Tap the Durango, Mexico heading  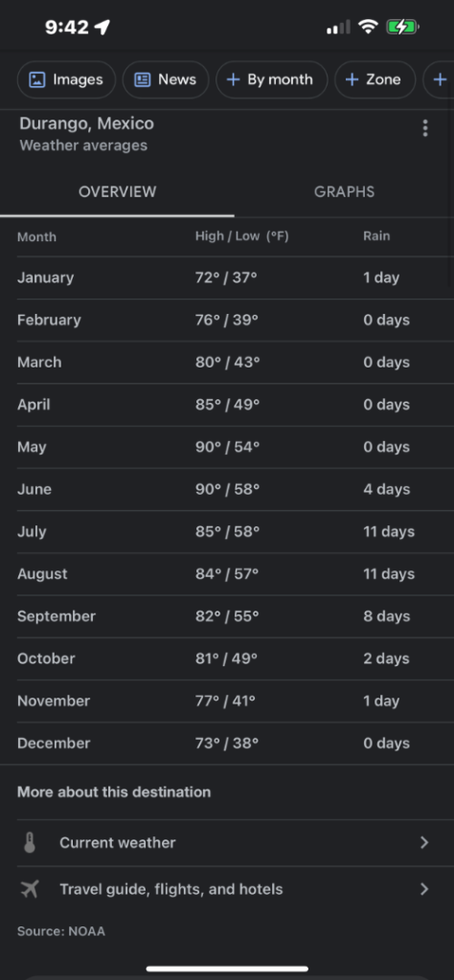point(86,123)
